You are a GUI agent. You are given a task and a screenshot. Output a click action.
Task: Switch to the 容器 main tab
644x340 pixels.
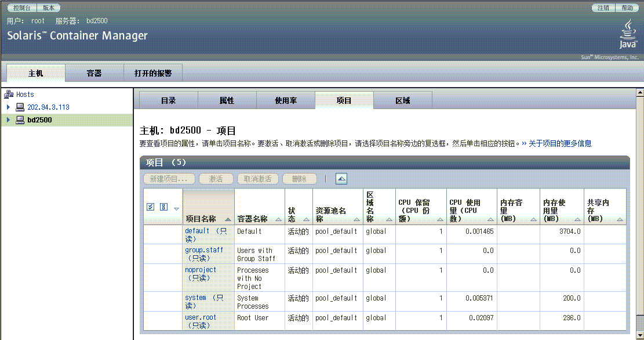coord(94,73)
